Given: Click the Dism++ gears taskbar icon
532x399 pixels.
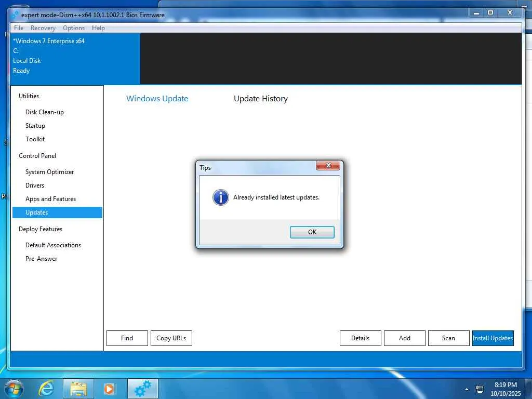Looking at the screenshot, I should click(143, 389).
